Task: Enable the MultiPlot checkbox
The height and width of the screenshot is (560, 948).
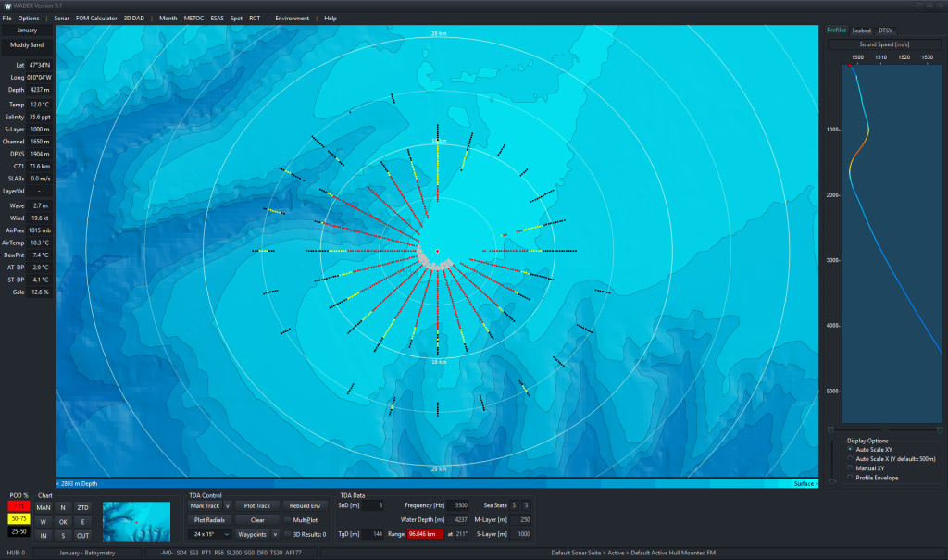Action: point(287,519)
